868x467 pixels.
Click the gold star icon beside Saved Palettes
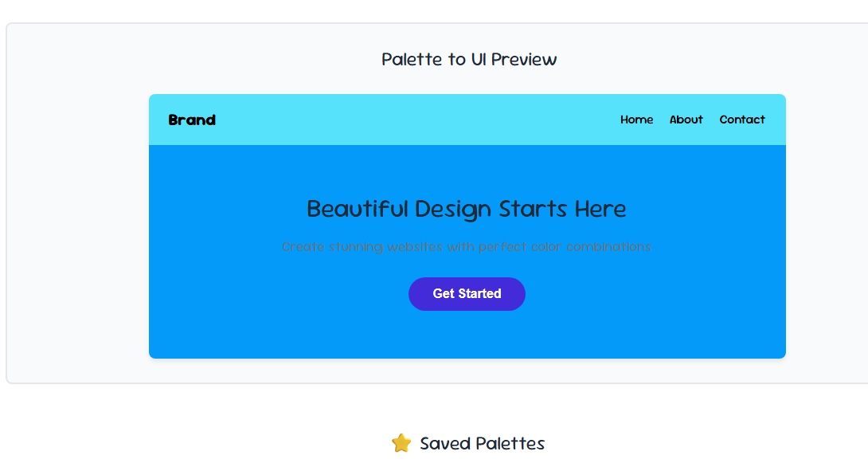[x=401, y=443]
